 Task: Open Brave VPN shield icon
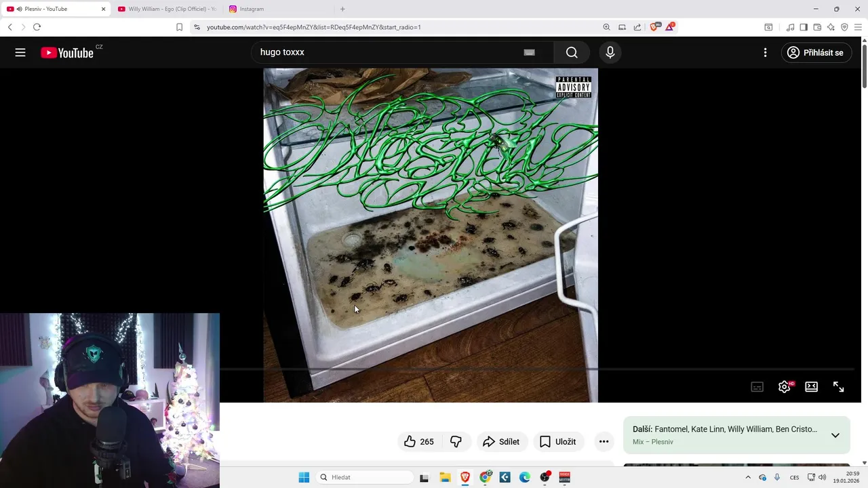[x=844, y=27]
